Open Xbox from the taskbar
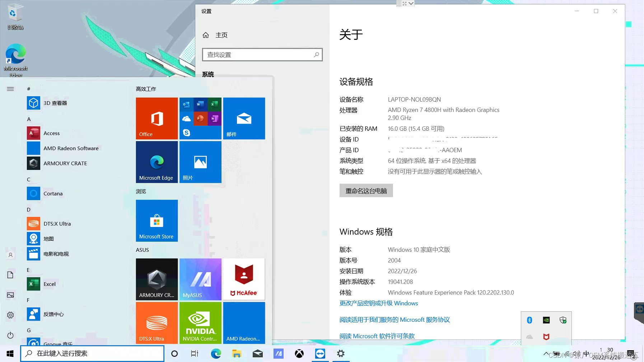Screen dimensions: 644x362 pos(299,354)
